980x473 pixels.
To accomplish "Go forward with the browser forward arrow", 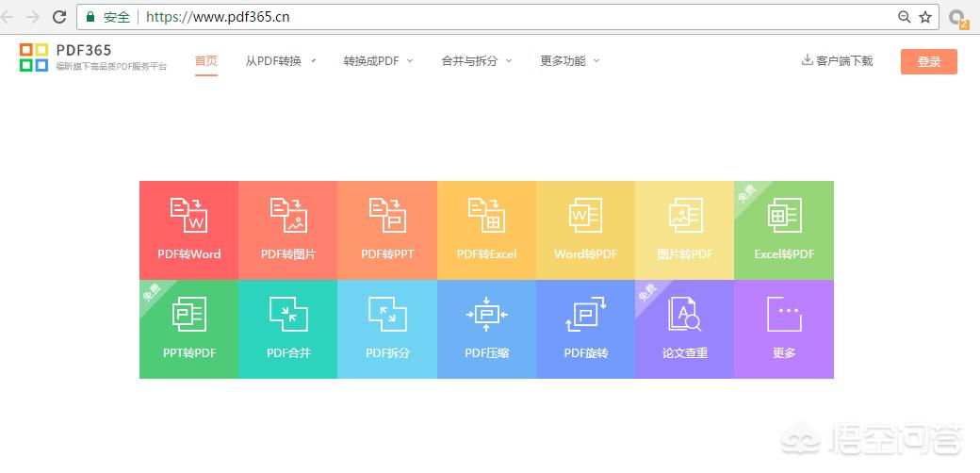I will (x=33, y=17).
